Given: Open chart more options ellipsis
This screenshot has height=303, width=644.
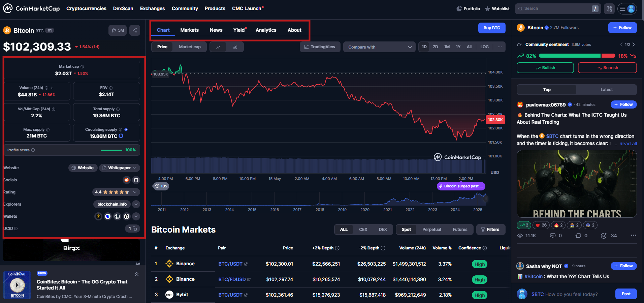Looking at the screenshot, I should [x=500, y=47].
